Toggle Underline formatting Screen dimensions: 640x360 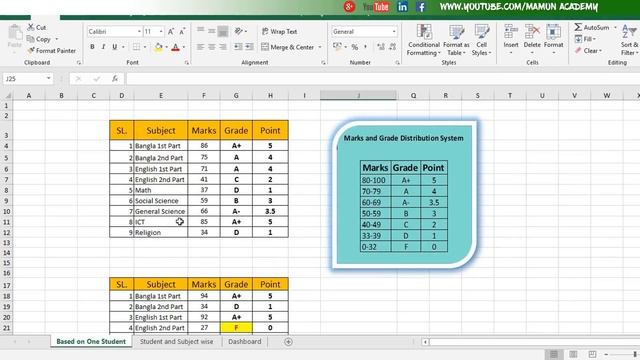point(115,47)
